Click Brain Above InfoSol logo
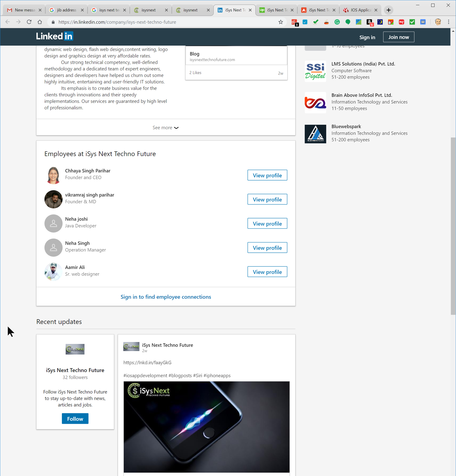 (x=315, y=102)
